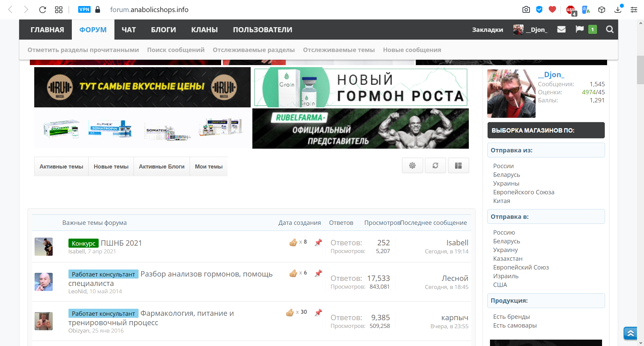This screenshot has width=644, height=346.
Task: Open Поиск сообщений link
Action: (x=176, y=50)
